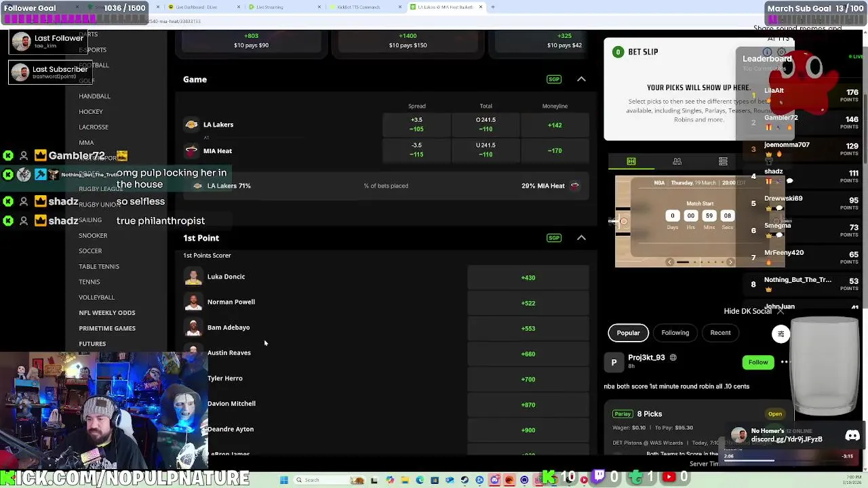Select MIA Heat spread -3.5 -115
Screen dimensions: 868x488
coord(416,150)
